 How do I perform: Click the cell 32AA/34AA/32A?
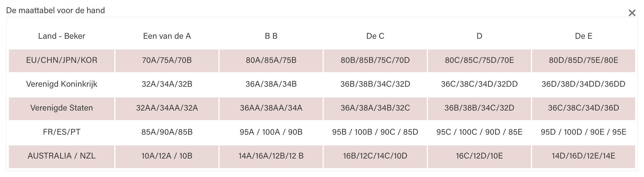click(167, 108)
